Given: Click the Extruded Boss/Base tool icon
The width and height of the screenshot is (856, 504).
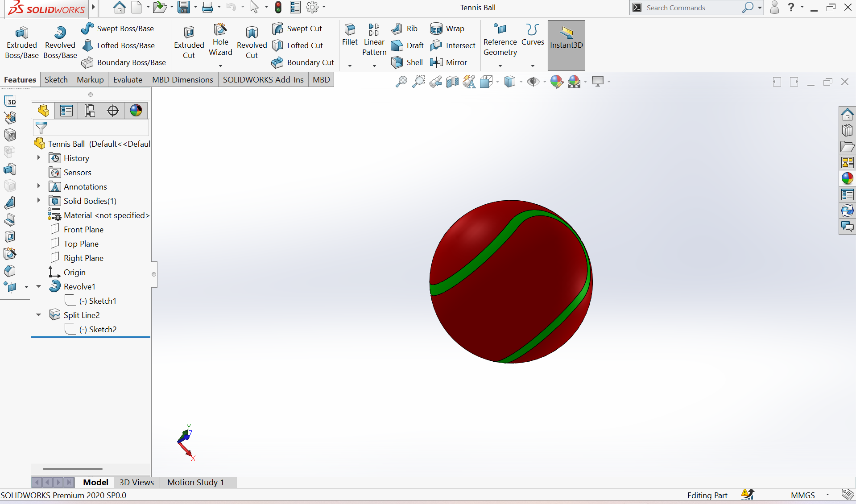Looking at the screenshot, I should pyautogui.click(x=21, y=33).
